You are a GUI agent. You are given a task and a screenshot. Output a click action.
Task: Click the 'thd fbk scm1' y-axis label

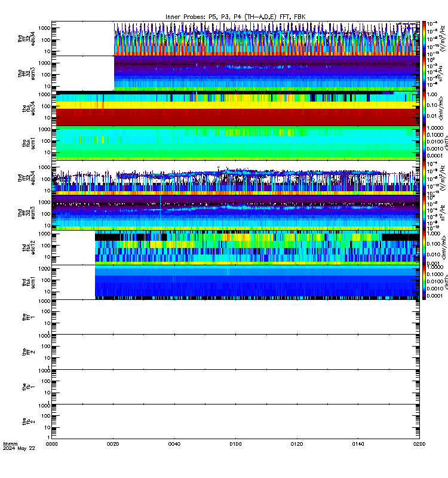pyautogui.click(x=29, y=282)
